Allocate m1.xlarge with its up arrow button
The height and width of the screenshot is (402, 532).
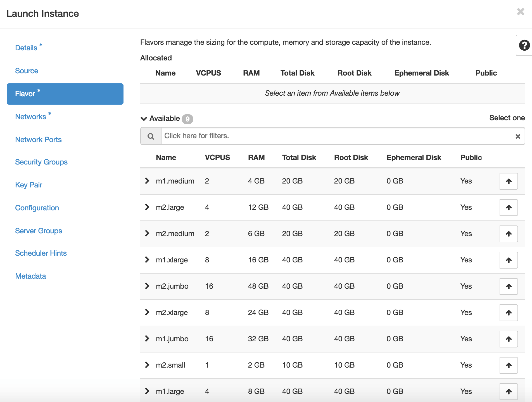point(508,260)
